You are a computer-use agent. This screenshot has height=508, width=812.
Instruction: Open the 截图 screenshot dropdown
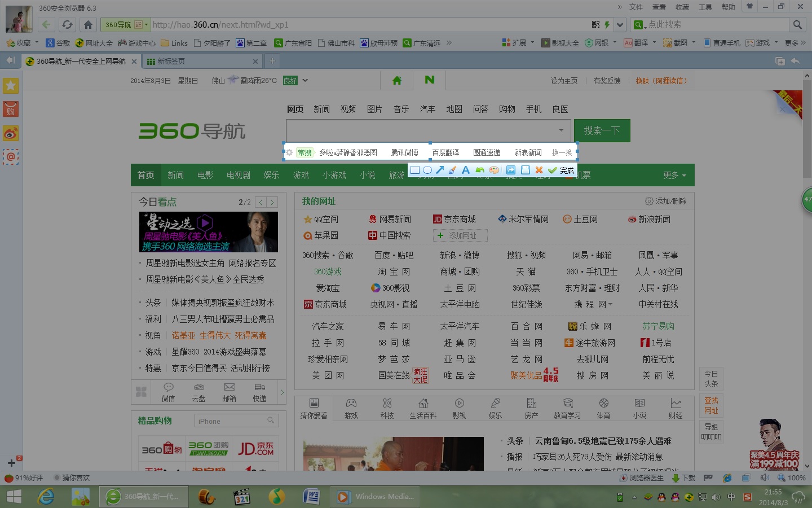pos(679,43)
